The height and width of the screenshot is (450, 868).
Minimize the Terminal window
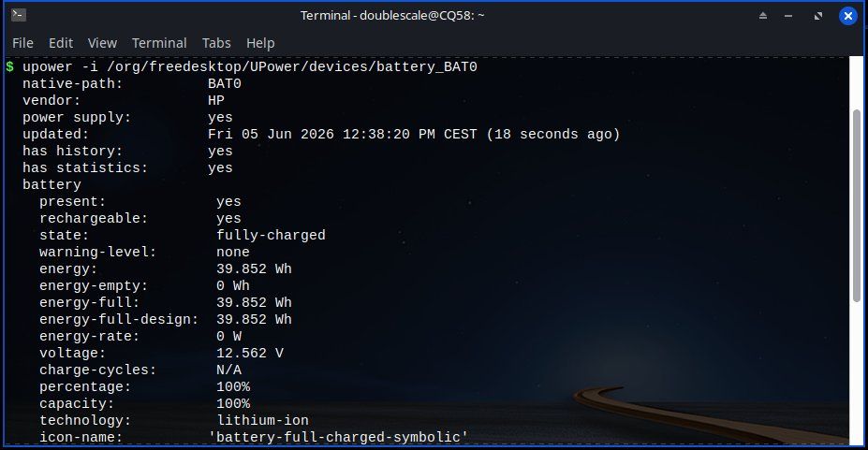[788, 16]
